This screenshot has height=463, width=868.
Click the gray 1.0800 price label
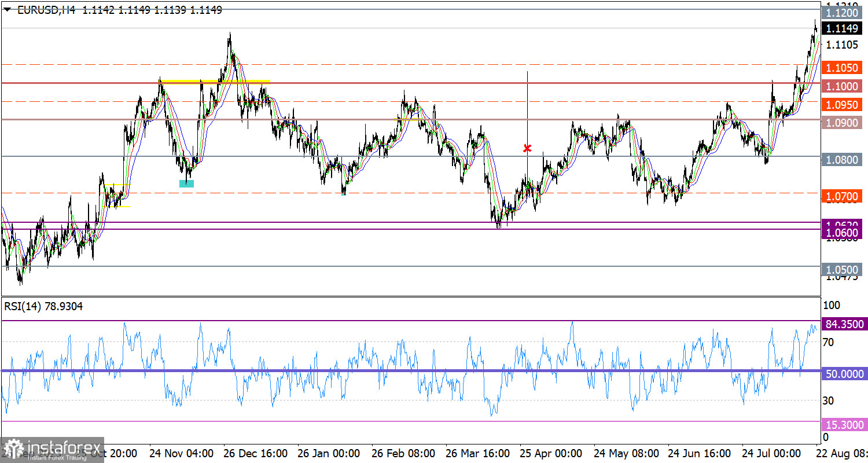pyautogui.click(x=842, y=159)
